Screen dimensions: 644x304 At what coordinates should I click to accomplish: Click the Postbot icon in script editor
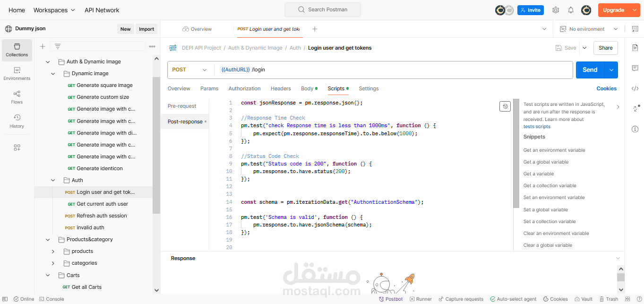coord(505,106)
